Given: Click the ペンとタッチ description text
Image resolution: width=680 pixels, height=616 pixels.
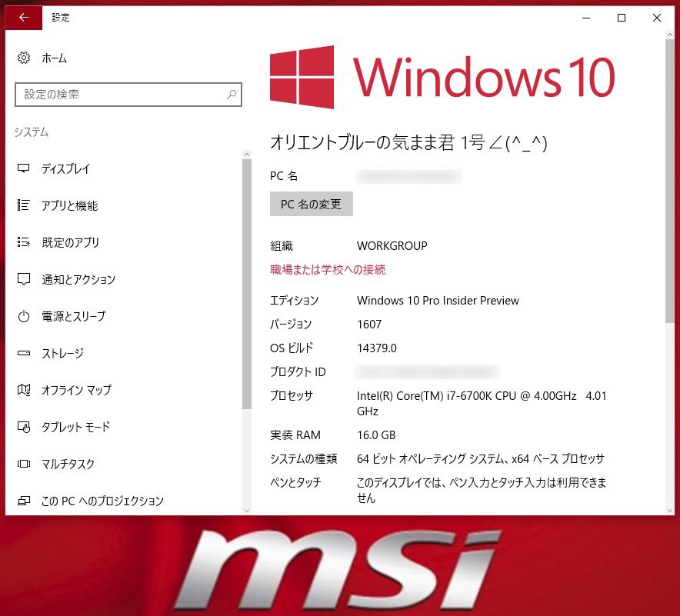Looking at the screenshot, I should pyautogui.click(x=482, y=490).
